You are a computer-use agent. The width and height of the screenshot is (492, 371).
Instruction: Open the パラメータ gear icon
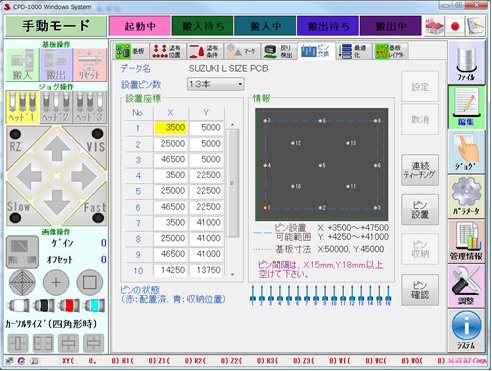click(x=466, y=196)
